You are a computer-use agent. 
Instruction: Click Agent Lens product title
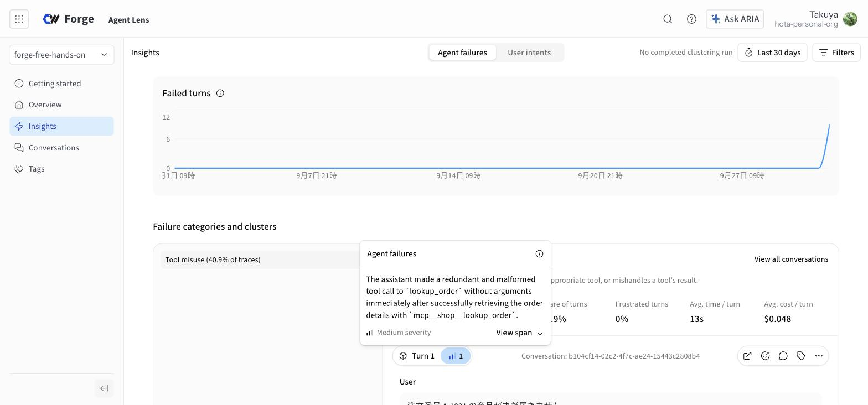click(x=128, y=20)
